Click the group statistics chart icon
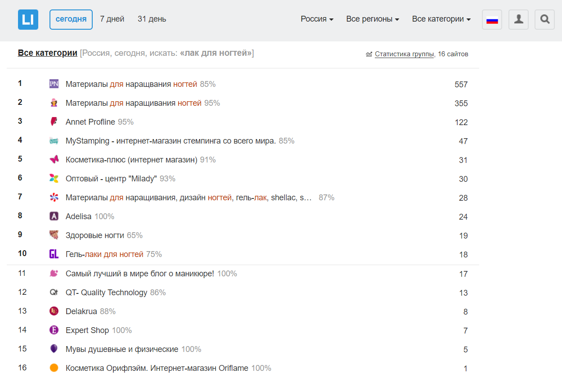This screenshot has height=392, width=562. [x=369, y=54]
